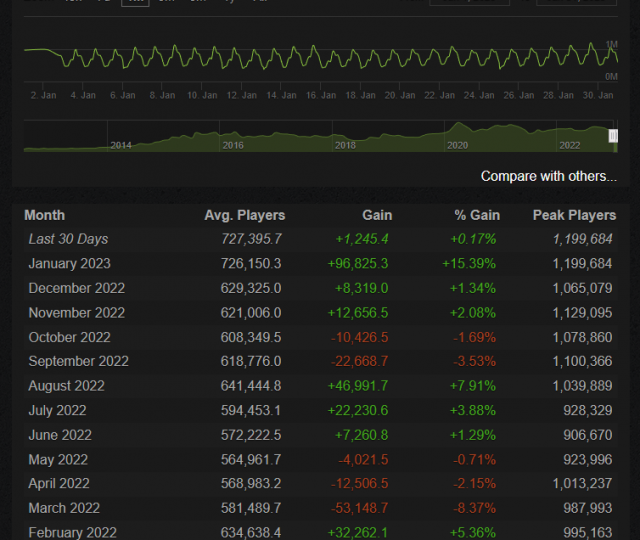The image size is (640, 540).
Task: Select the February 2022 month row
Action: point(72,533)
